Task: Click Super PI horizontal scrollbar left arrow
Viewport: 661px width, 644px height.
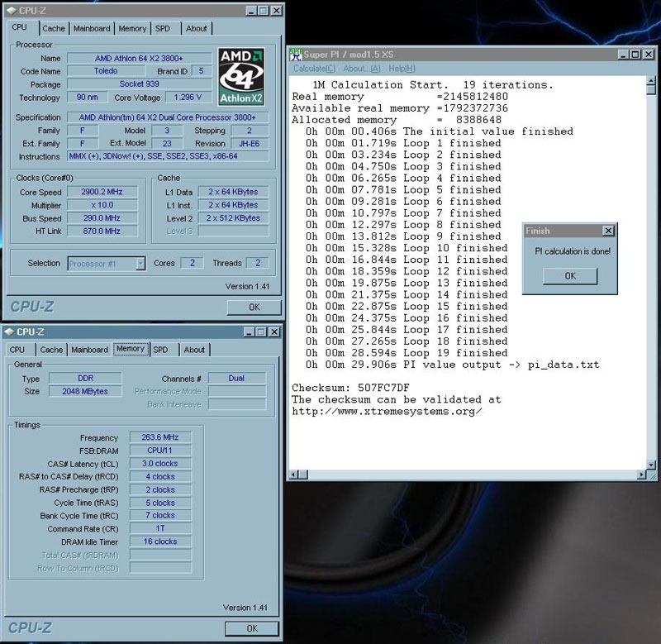Action: pos(294,475)
